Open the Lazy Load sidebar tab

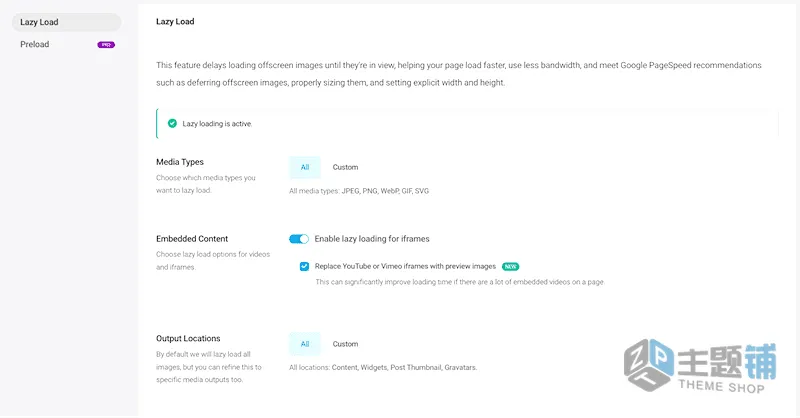(x=66, y=22)
